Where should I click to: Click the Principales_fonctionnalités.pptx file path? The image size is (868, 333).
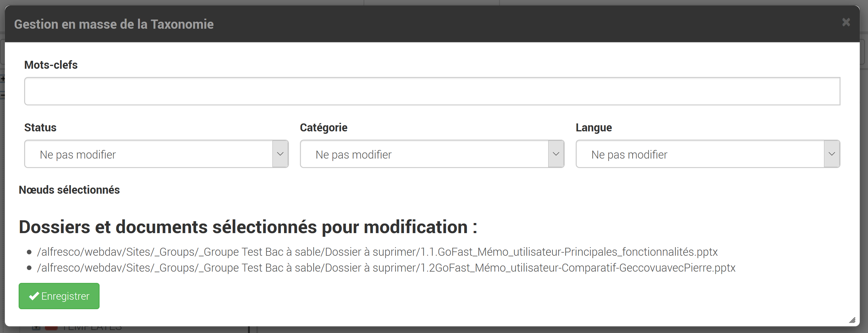pos(377,252)
